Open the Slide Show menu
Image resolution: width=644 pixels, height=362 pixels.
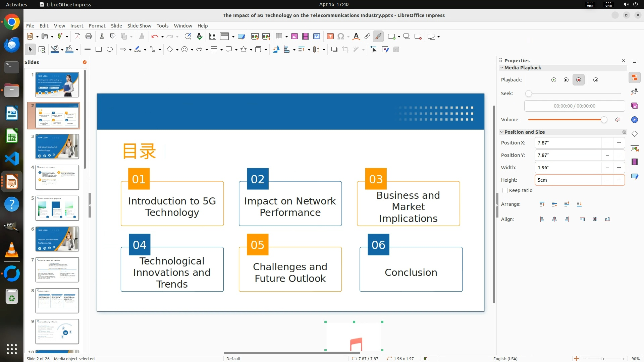tap(139, 25)
